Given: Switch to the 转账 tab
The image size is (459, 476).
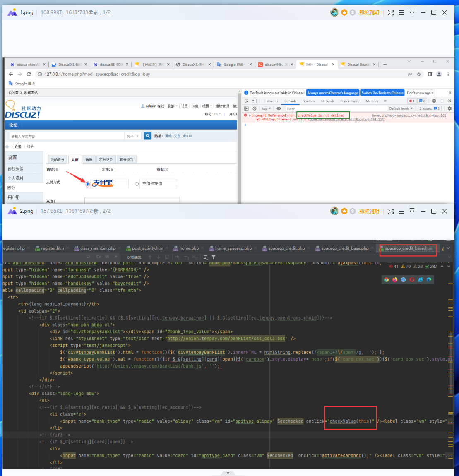Looking at the screenshot, I should click(89, 159).
